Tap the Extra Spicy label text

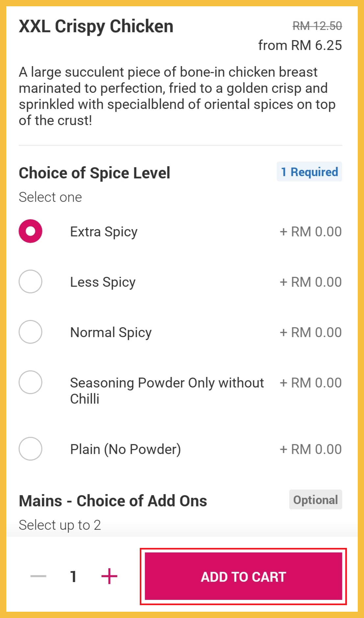[104, 232]
